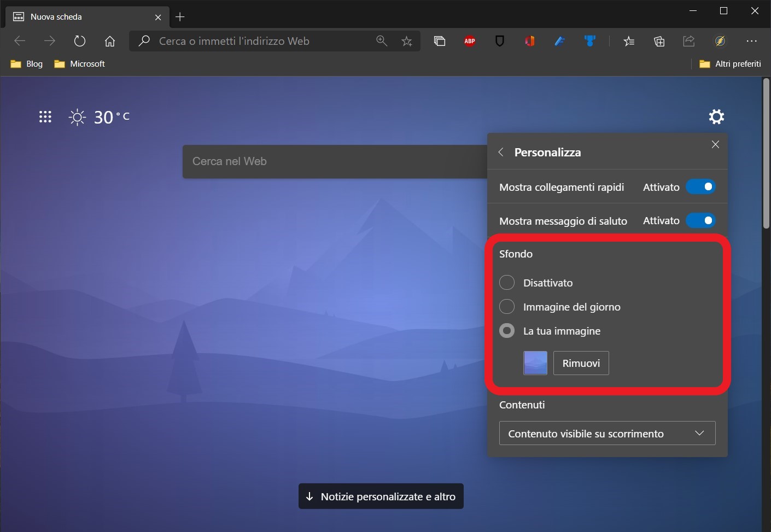
Task: Click Notizie personalizzate e altro button
Action: click(381, 496)
